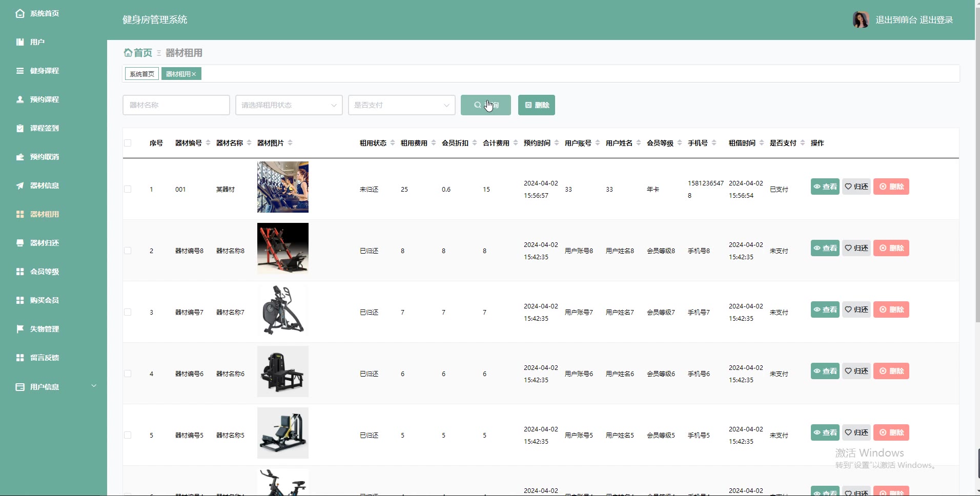
Task: Sort by 预约时间 column arrows
Action: coord(557,143)
